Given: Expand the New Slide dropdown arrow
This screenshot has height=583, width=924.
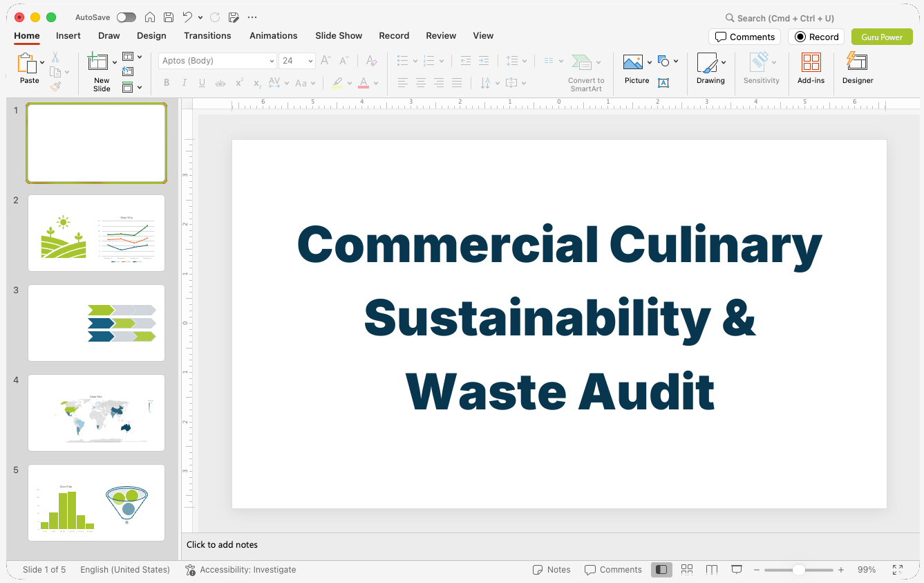Looking at the screenshot, I should coord(114,62).
